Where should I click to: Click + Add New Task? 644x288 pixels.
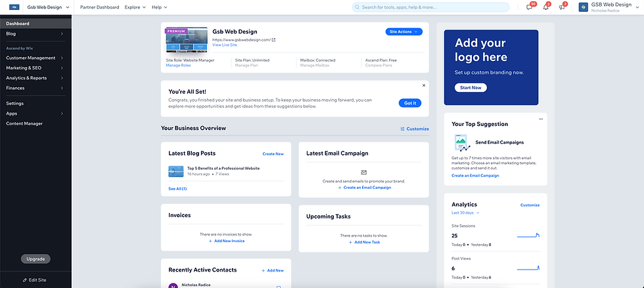click(364, 242)
